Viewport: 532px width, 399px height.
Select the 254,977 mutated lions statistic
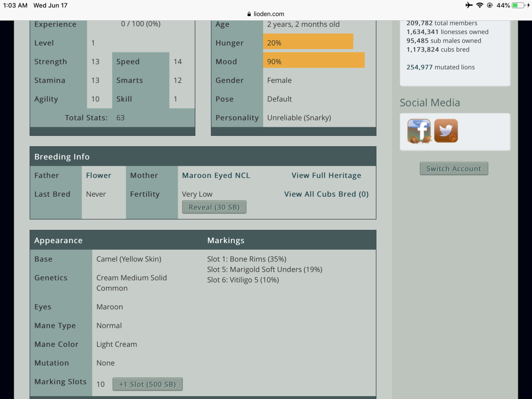tap(441, 67)
